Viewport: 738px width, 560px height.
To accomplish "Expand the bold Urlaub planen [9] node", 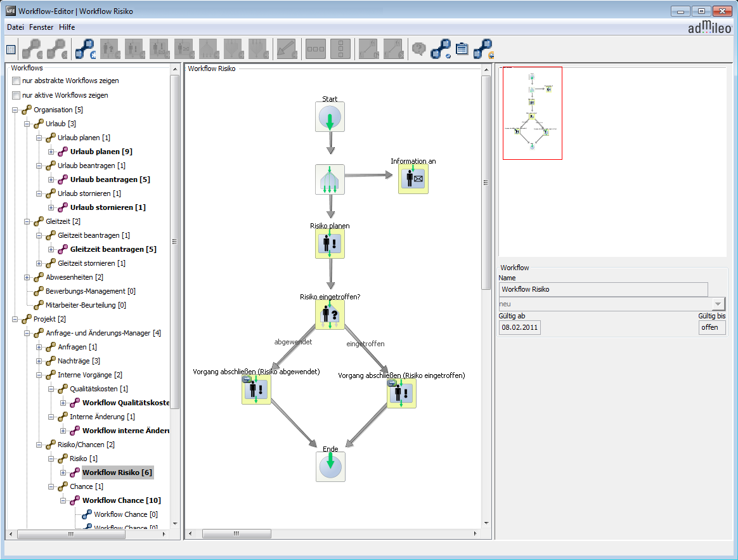I will pyautogui.click(x=51, y=152).
